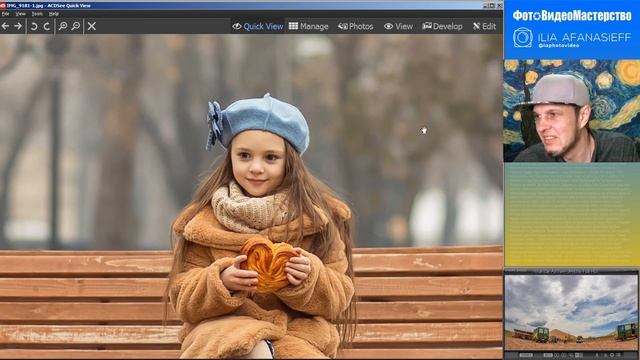Switch to View mode tab
This screenshot has width=640, height=360.
click(x=398, y=26)
